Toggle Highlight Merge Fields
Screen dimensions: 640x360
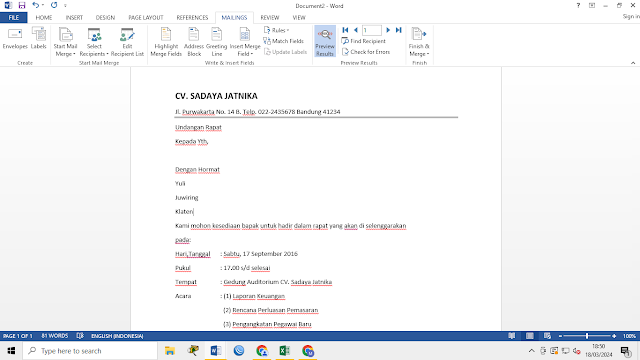[x=166, y=42]
